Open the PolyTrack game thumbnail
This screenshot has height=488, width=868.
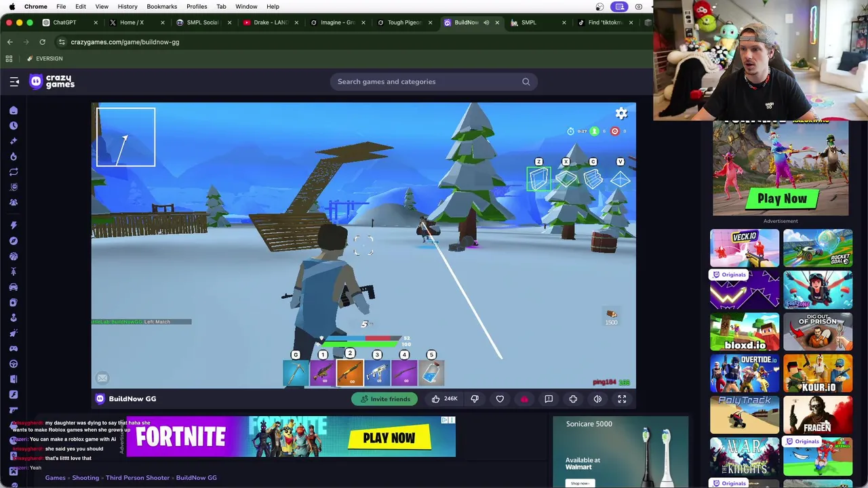point(745,415)
